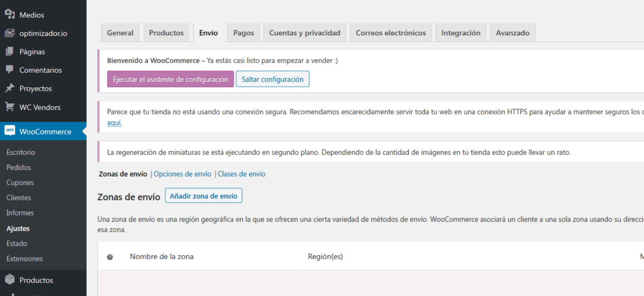Open Clases de envío section
Screen dimensions: 644x296
tap(241, 174)
